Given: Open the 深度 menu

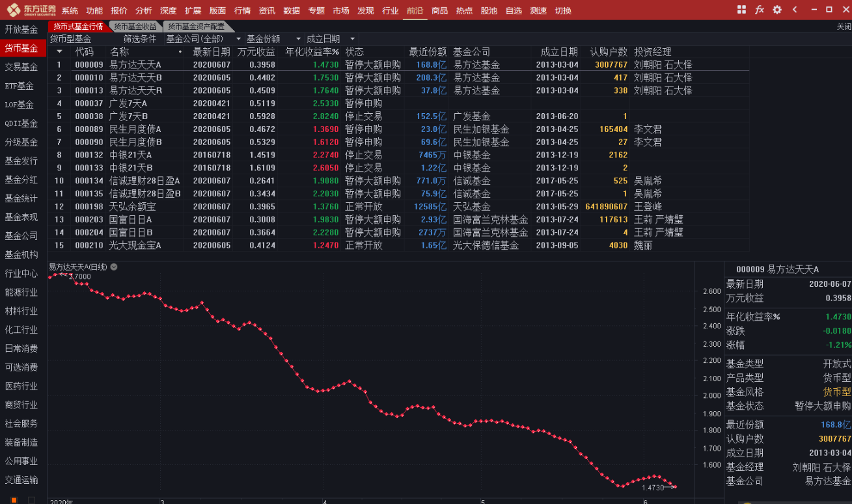Looking at the screenshot, I should [168, 10].
